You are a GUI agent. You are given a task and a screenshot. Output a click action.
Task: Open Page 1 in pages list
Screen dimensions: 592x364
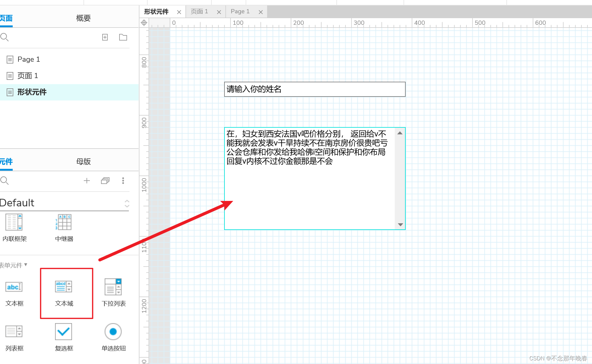[x=28, y=59]
